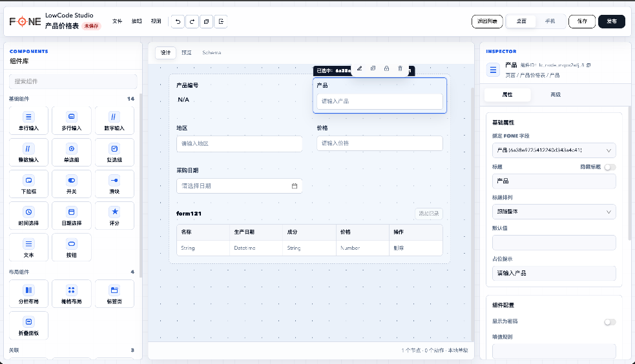
Task: Click the 生产日期 column header
Action: click(x=244, y=232)
